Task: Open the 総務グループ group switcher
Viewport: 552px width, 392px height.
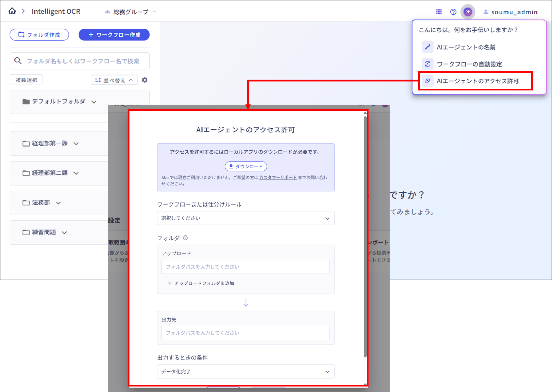Action: coord(130,11)
